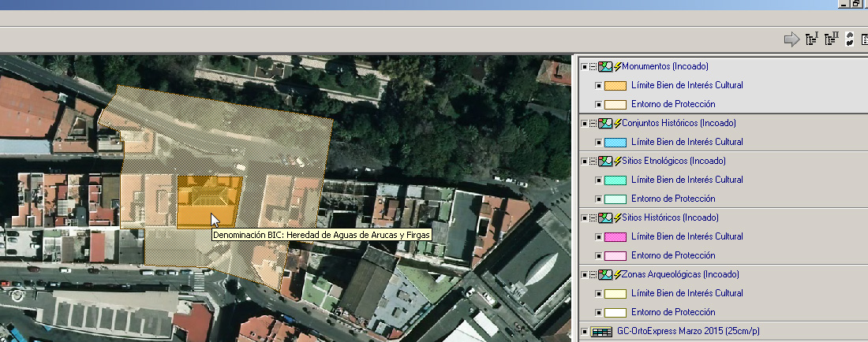This screenshot has width=868, height=342.
Task: Toggle visibility of Conjuntos Históricos (Incoado) group
Action: [584, 124]
